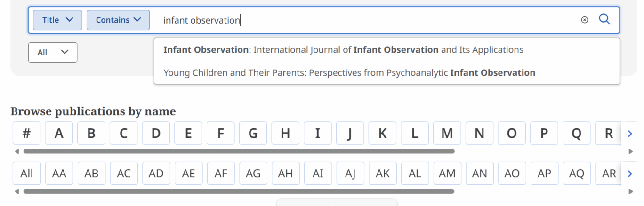
Task: Filter by AR prefix
Action: pos(609,174)
